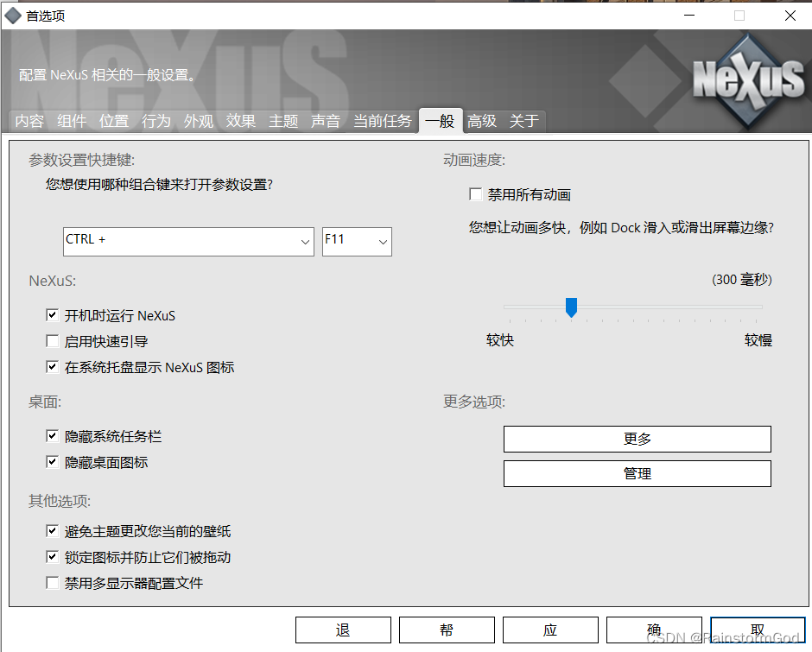Open 当前任务 tab

[x=382, y=121]
